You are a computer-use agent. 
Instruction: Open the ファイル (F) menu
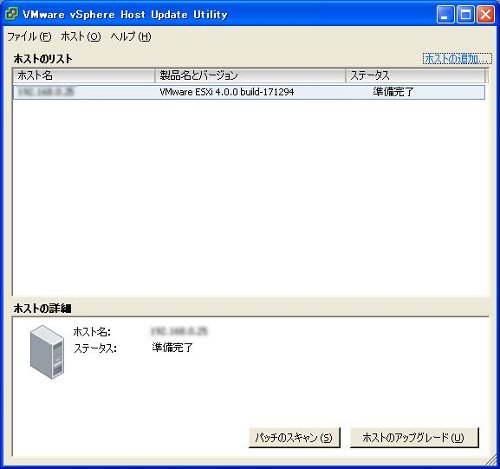pos(29,36)
